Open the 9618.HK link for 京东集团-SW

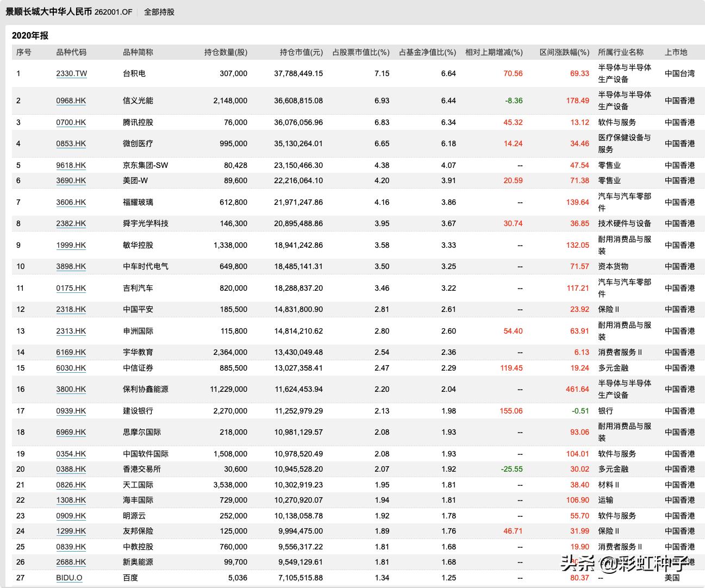point(71,165)
